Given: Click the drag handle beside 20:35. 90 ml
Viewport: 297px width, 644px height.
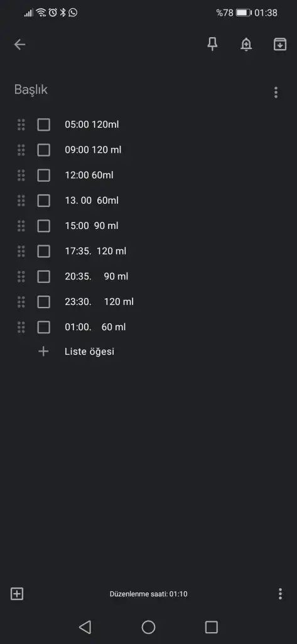Looking at the screenshot, I should (21, 277).
